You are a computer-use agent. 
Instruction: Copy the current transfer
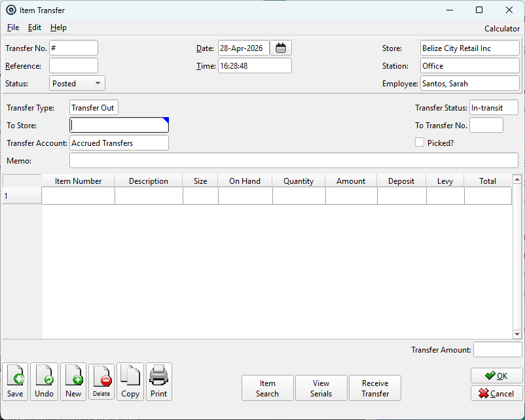[x=130, y=381]
